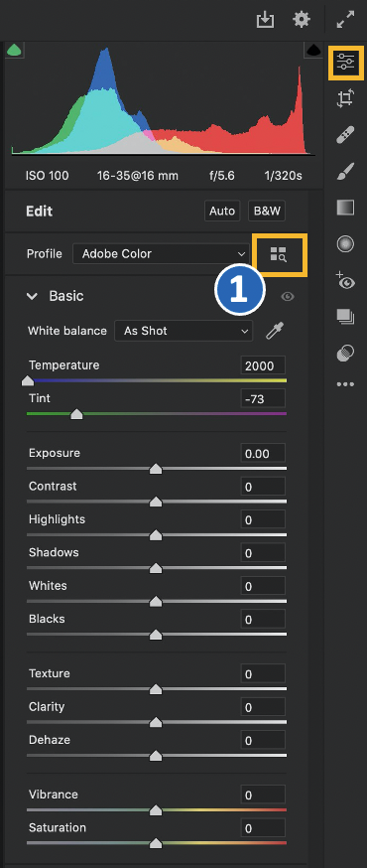Click the Blacks value field
Screen dimensions: 367x868
pos(263,619)
